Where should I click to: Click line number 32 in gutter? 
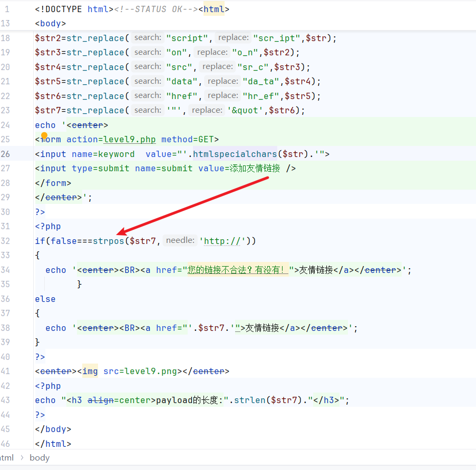[x=5, y=241]
